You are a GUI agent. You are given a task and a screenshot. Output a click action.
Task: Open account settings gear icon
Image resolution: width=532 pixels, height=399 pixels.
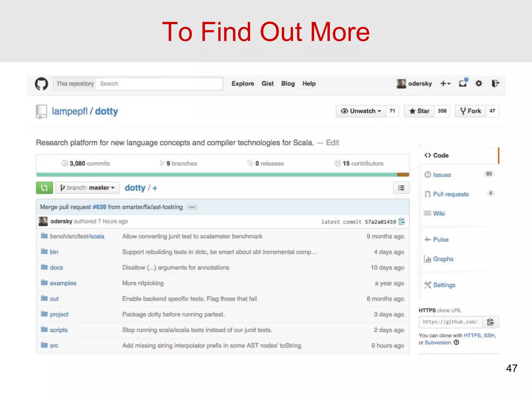pyautogui.click(x=479, y=83)
